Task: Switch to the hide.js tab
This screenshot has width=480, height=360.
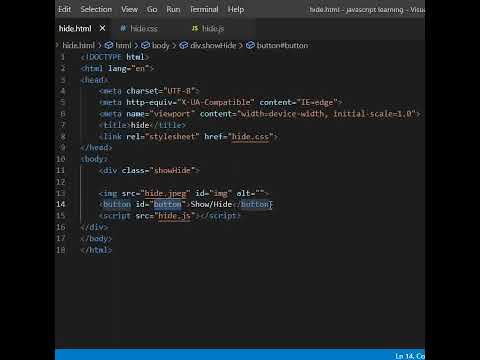Action: 213,29
